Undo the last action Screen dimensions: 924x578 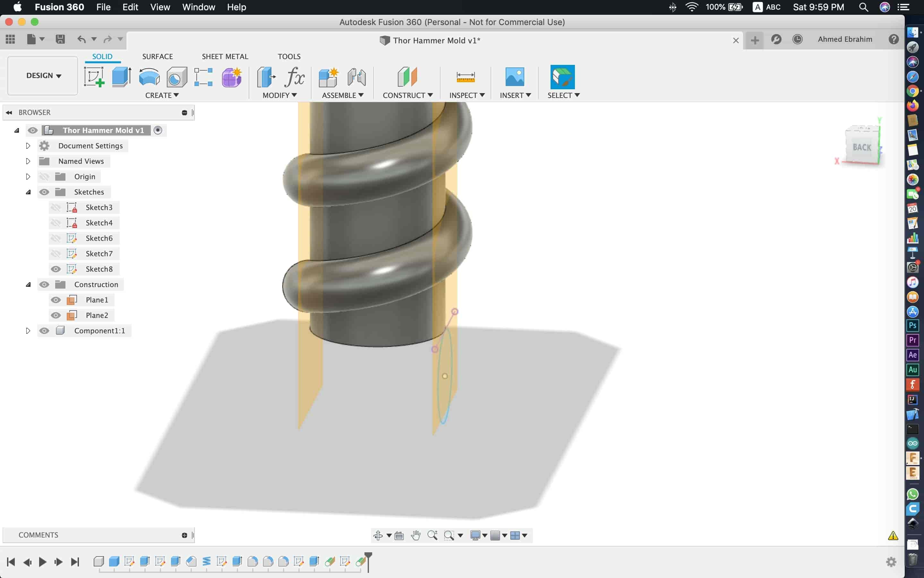(x=81, y=39)
